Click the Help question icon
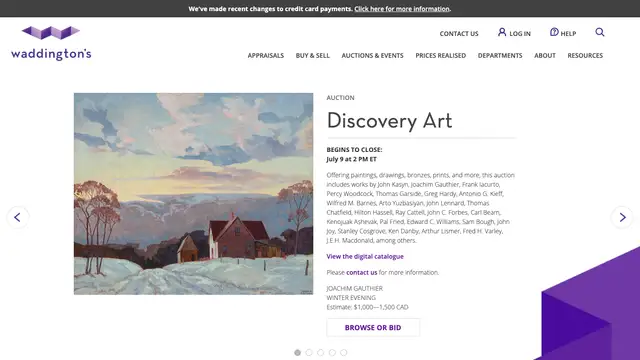Image resolution: width=640 pixels, height=360 pixels. click(554, 32)
